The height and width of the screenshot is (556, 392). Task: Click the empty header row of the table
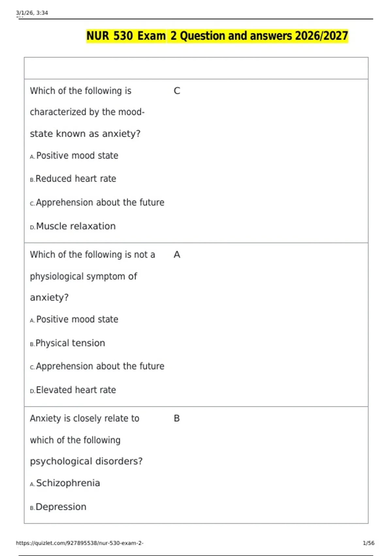coord(196,68)
